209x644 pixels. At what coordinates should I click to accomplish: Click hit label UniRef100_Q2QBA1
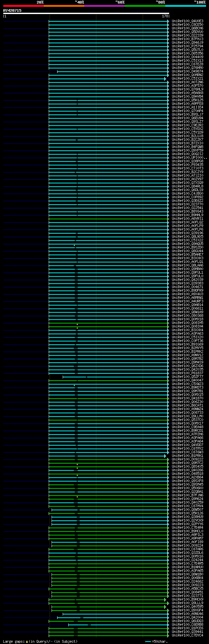(x=187, y=491)
